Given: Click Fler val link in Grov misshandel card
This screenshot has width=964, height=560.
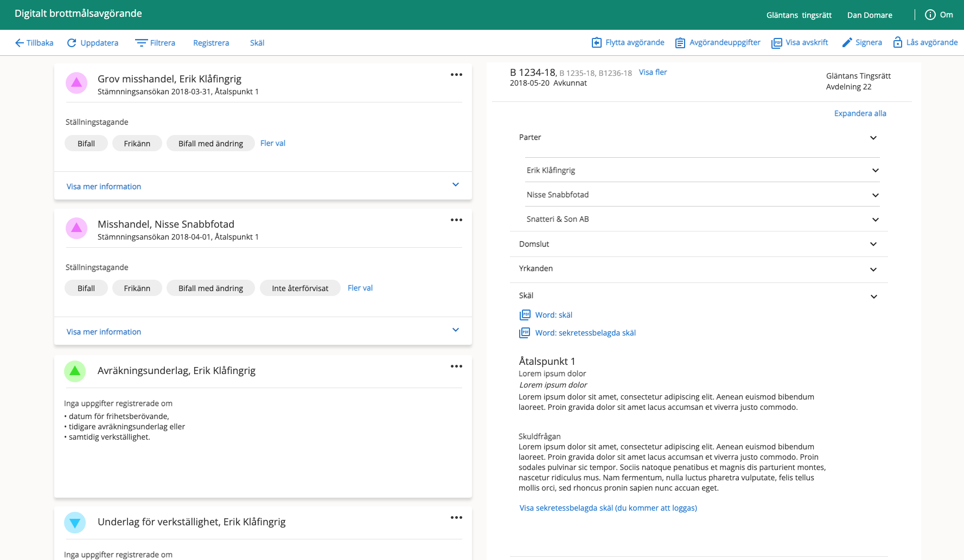Looking at the screenshot, I should (x=273, y=143).
